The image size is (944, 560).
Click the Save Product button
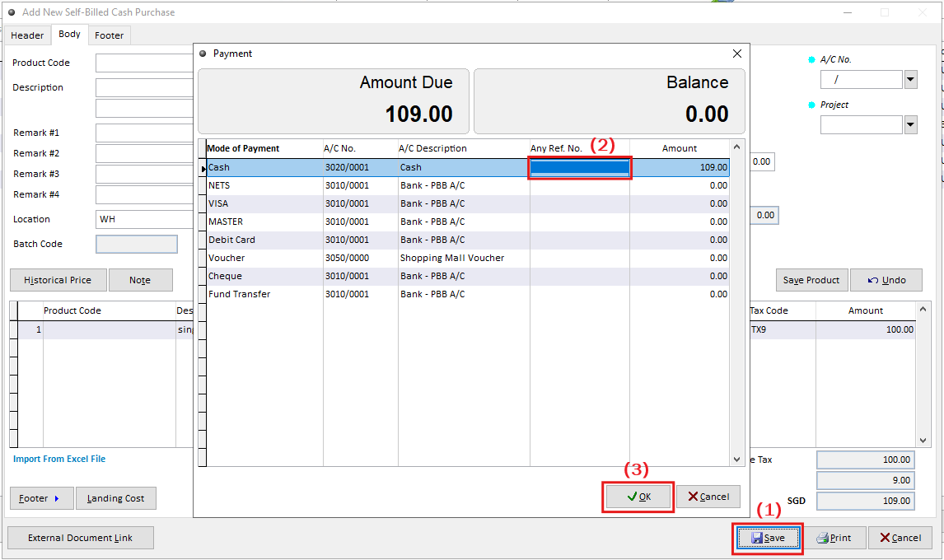coord(811,280)
